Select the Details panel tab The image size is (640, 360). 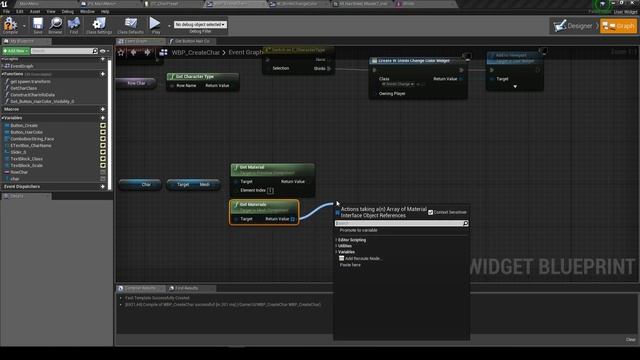(26, 196)
